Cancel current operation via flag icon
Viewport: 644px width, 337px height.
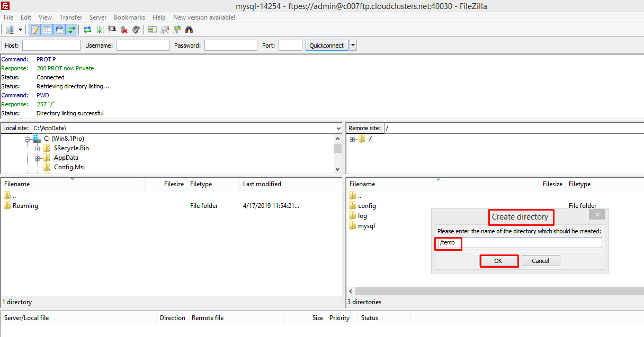click(112, 30)
